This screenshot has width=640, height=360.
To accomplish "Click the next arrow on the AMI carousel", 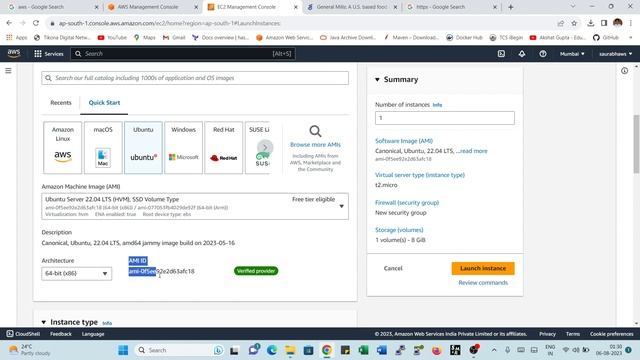I will (265, 147).
